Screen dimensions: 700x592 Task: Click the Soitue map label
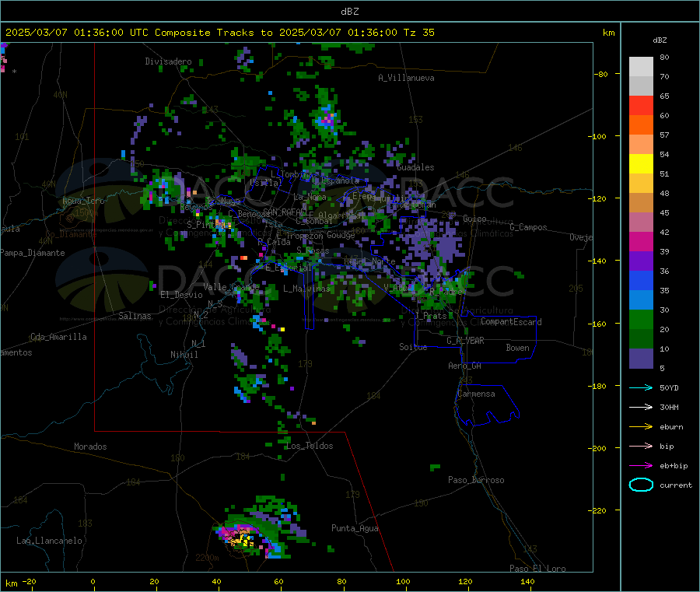click(x=413, y=347)
